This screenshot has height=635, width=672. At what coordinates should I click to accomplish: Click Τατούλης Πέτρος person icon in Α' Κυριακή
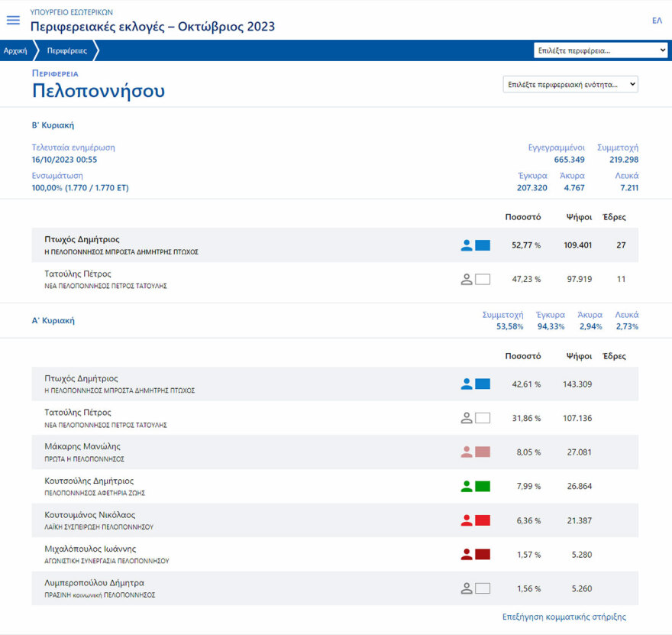click(468, 417)
